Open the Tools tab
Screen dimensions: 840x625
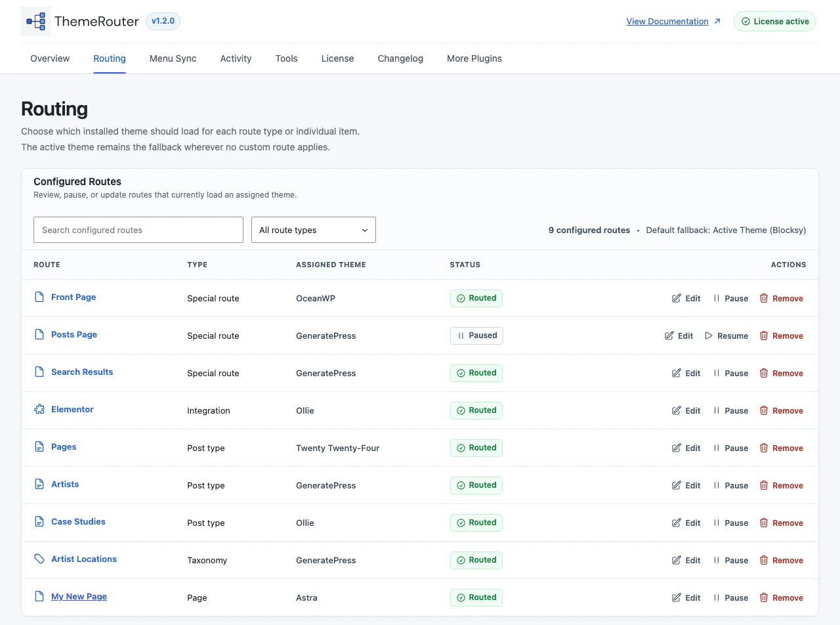point(287,58)
